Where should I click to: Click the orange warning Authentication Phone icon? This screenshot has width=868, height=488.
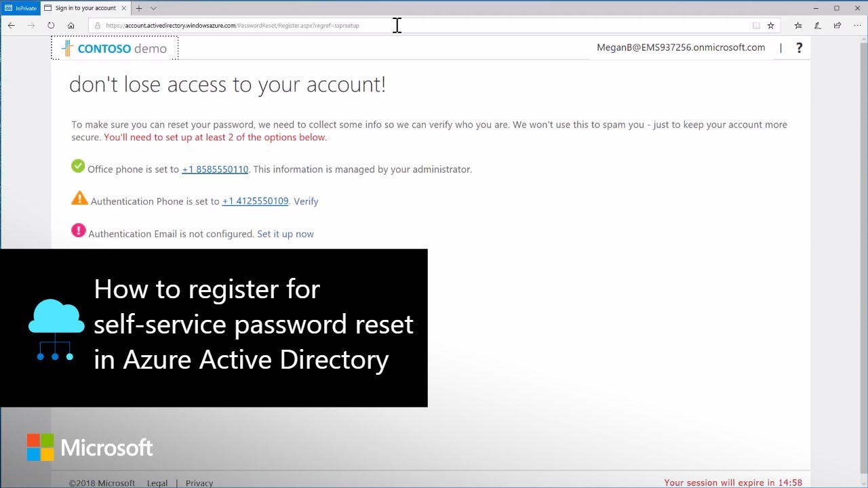tap(79, 199)
